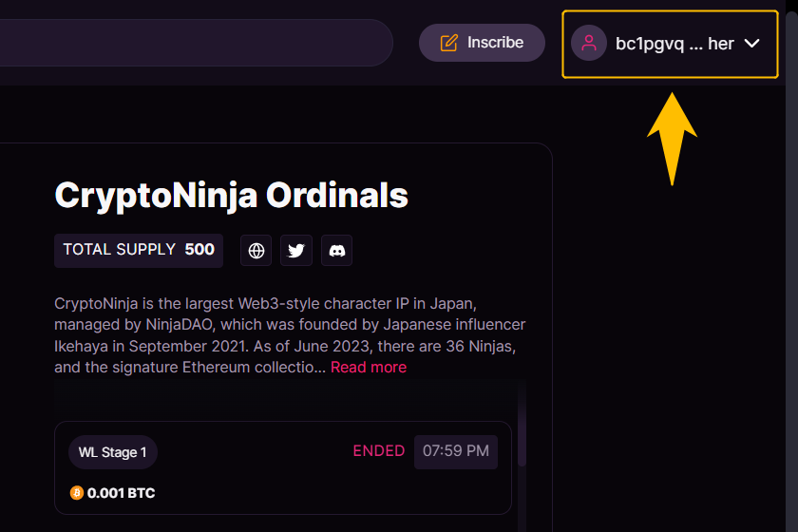The width and height of the screenshot is (798, 532).
Task: Click the user avatar icon
Action: point(589,44)
